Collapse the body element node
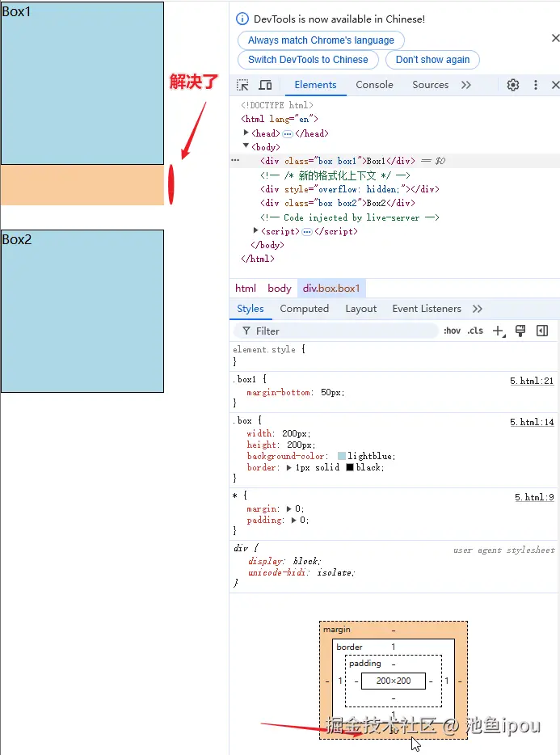The width and height of the screenshot is (560, 755). pos(246,146)
